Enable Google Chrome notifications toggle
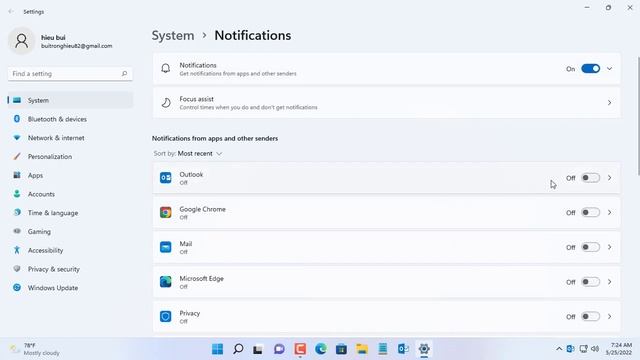The width and height of the screenshot is (640, 360). (x=590, y=213)
